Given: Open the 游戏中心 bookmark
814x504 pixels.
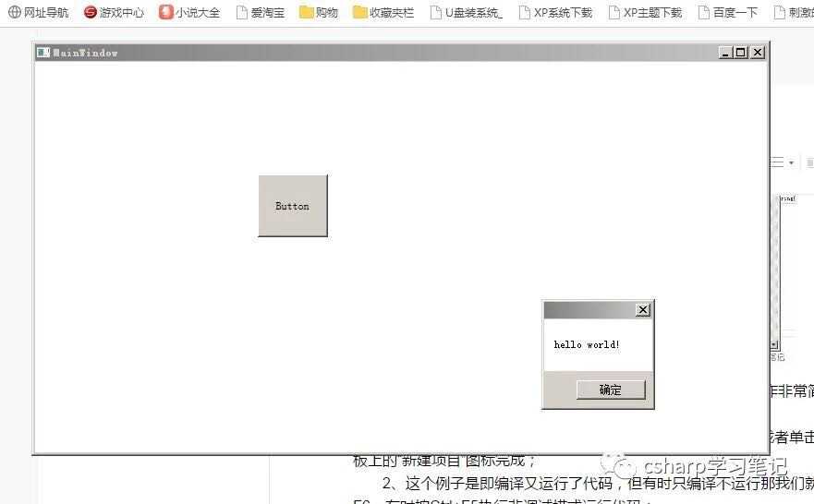Looking at the screenshot, I should coord(114,12).
